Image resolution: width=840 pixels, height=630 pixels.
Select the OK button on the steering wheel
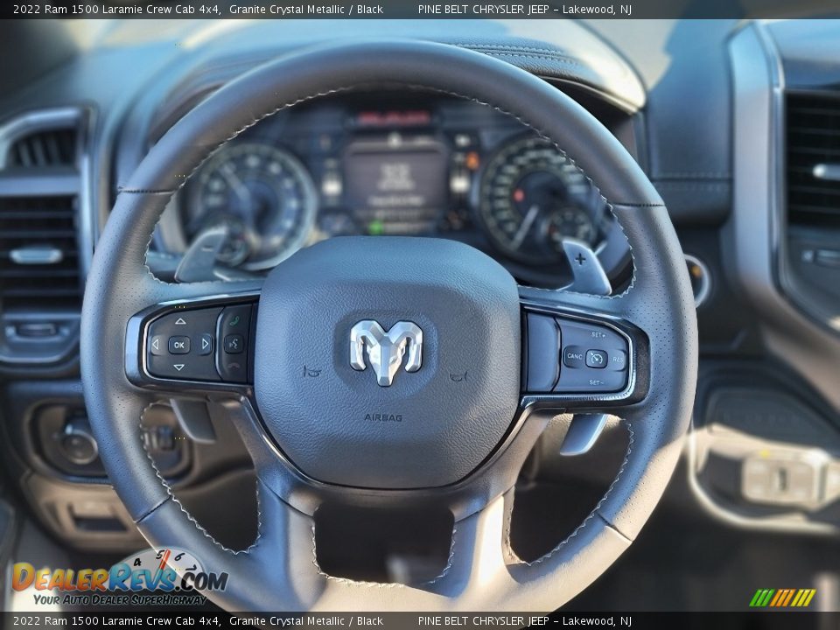(x=178, y=345)
